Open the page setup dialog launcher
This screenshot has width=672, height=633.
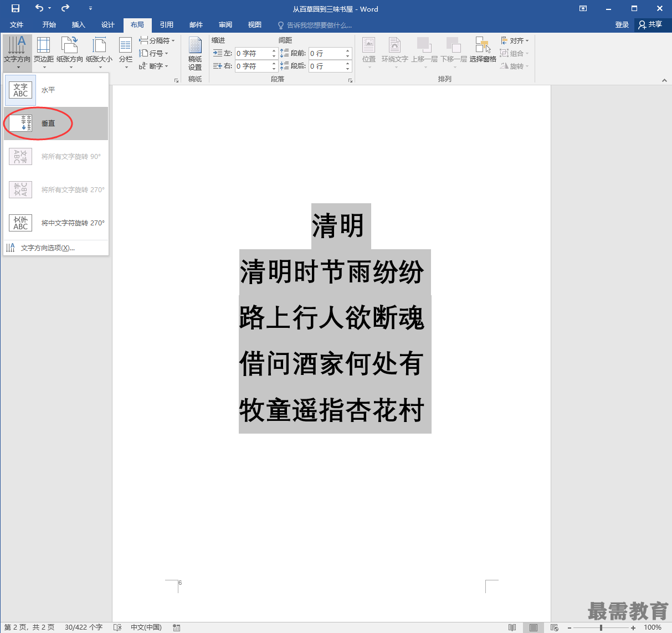coord(177,80)
